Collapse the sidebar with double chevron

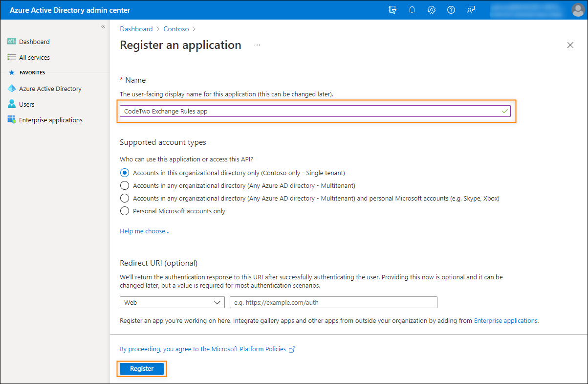click(103, 26)
